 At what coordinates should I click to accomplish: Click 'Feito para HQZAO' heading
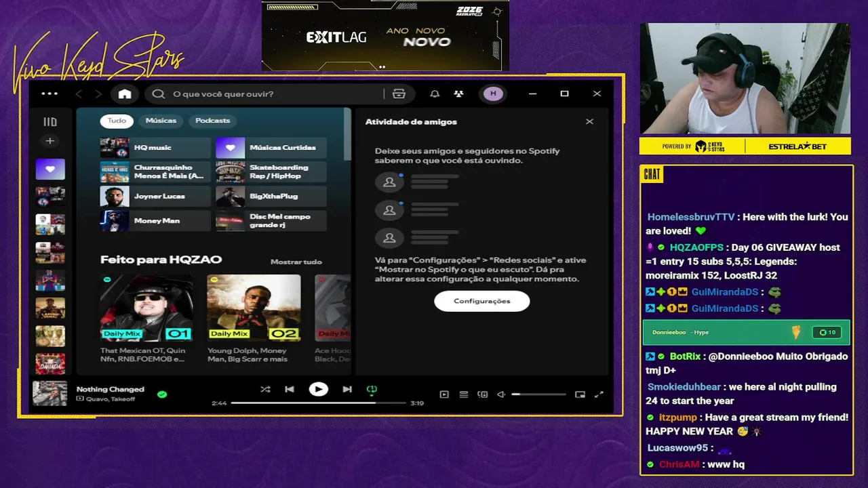coord(161,260)
